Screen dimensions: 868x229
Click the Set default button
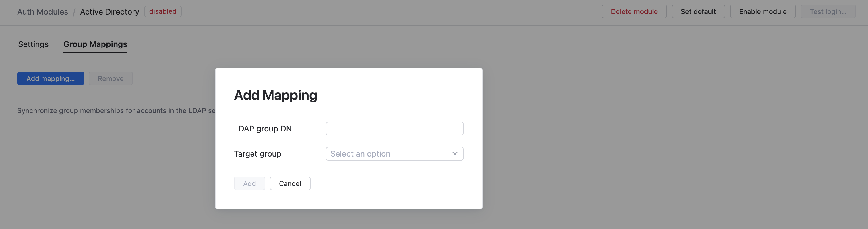coord(698,11)
